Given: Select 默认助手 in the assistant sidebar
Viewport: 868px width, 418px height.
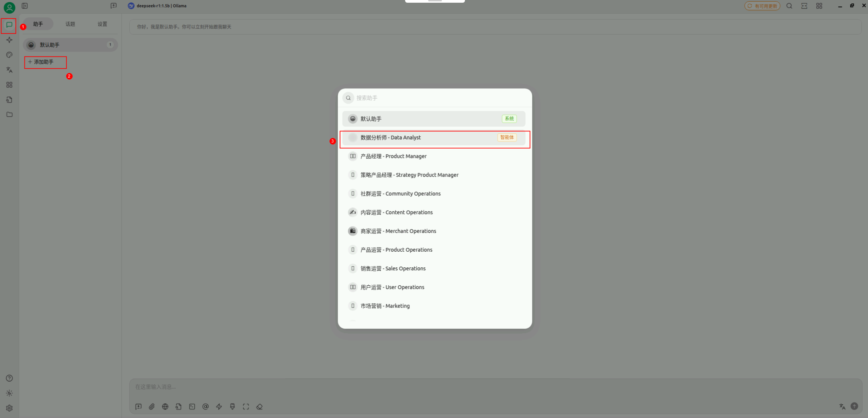Looking at the screenshot, I should tap(70, 45).
